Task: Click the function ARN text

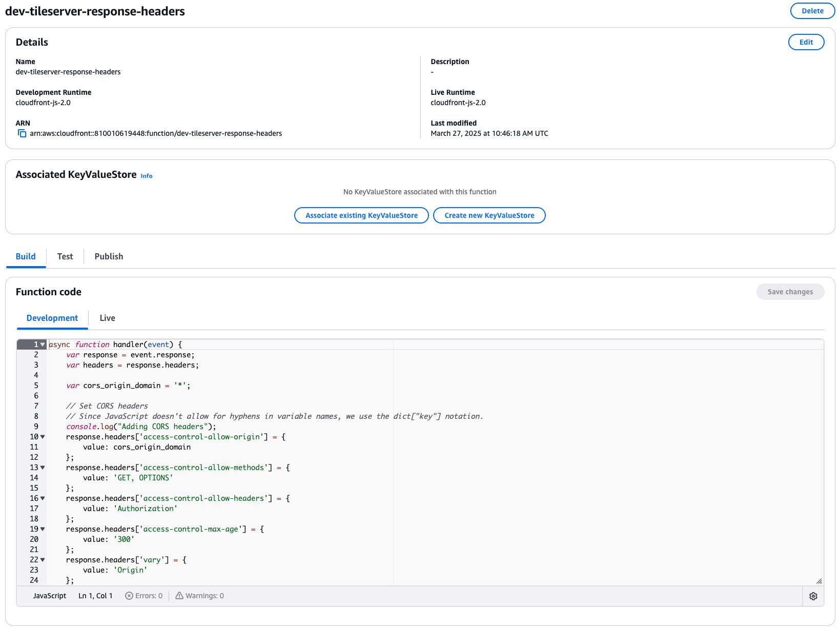Action: tap(156, 133)
